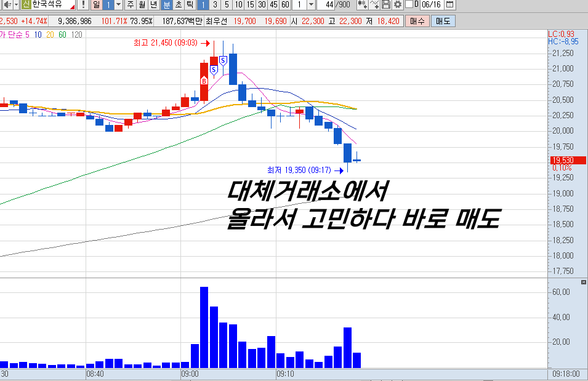Select the 일 (daily) chart period
588x381 pixels.
coord(97,4)
